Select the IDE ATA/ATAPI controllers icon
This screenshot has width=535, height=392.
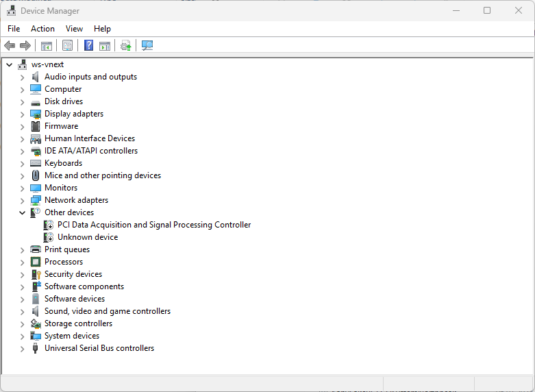click(36, 151)
